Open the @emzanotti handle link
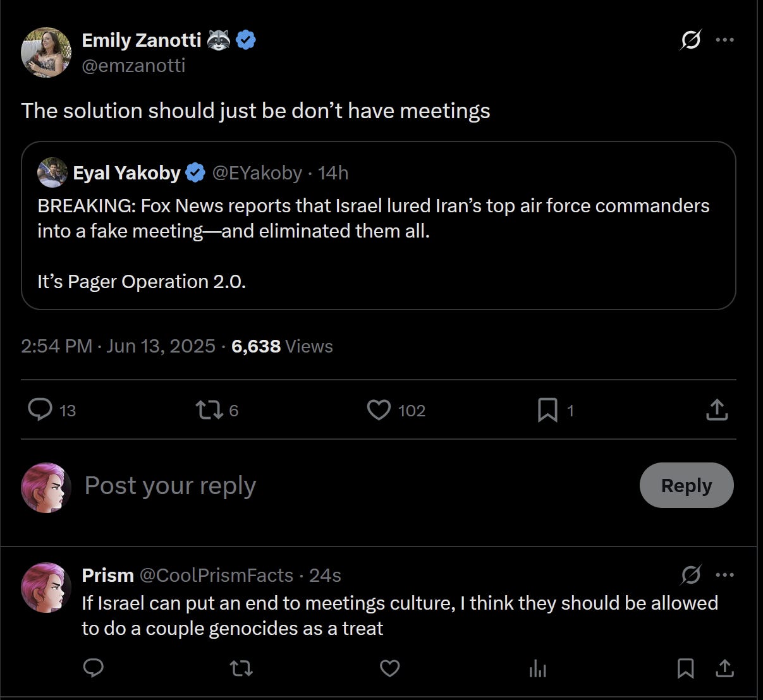763x700 pixels. coord(133,66)
